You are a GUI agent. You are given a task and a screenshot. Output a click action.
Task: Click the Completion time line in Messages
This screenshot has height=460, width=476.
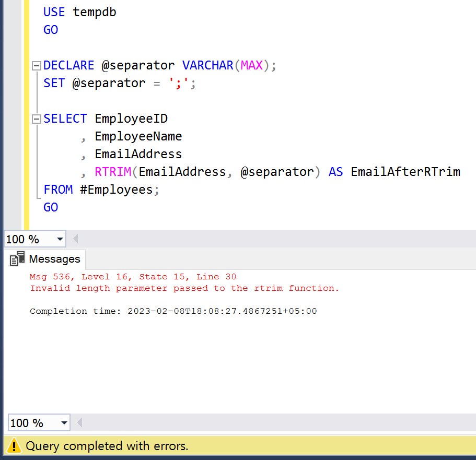173,311
